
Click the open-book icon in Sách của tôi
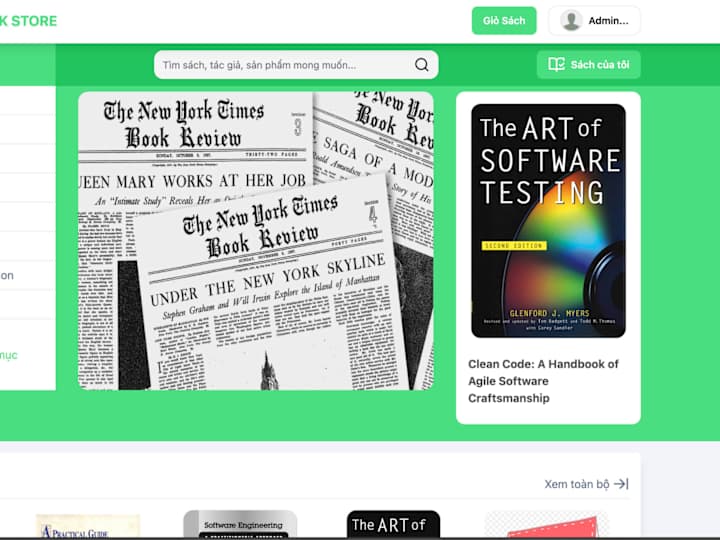point(557,64)
